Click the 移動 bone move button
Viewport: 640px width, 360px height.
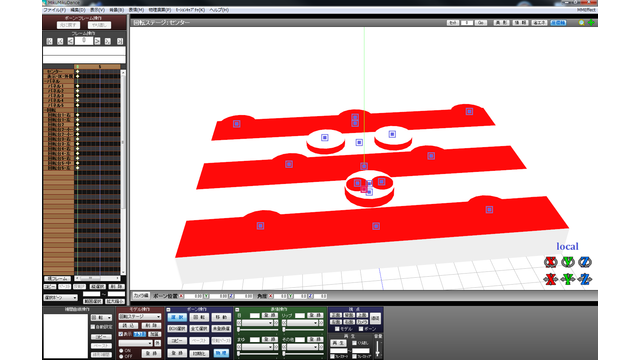point(221,317)
